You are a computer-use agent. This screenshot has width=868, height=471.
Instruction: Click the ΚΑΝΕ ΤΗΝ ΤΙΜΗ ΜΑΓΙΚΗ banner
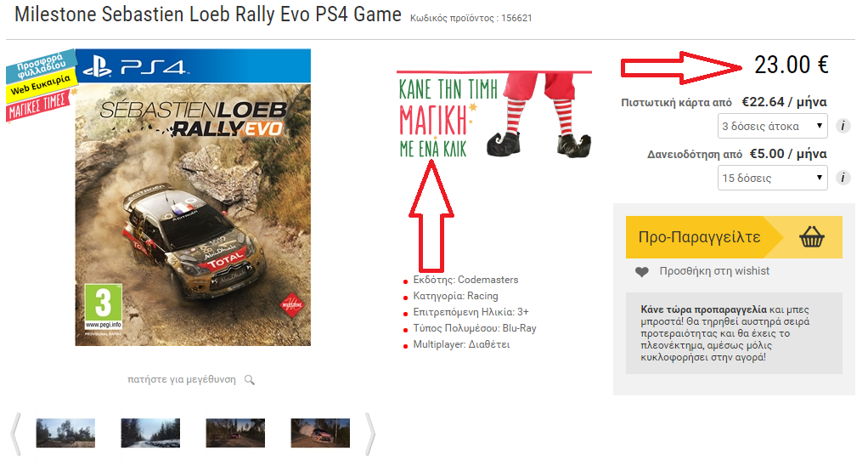[x=493, y=115]
